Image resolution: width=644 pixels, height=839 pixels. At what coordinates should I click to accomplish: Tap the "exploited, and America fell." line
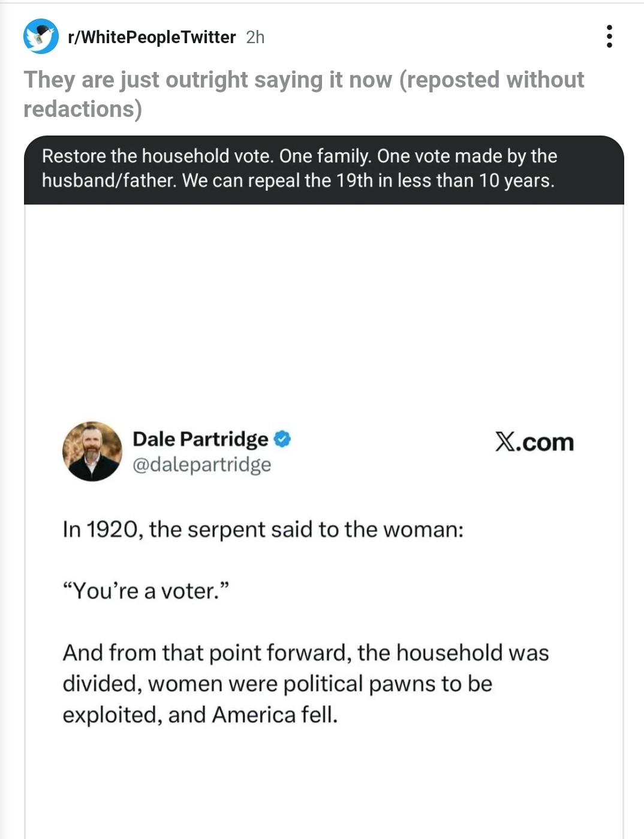pyautogui.click(x=200, y=715)
